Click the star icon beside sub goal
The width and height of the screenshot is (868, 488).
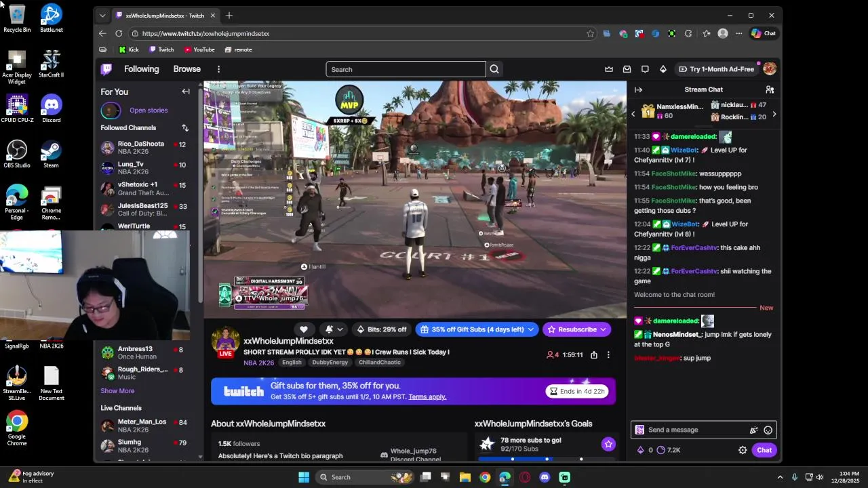(608, 444)
